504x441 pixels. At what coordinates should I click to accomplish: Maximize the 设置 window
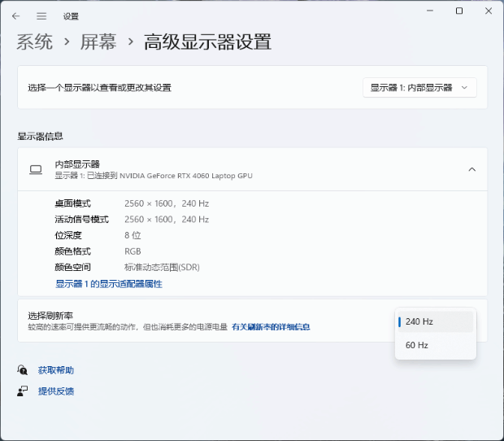click(459, 11)
